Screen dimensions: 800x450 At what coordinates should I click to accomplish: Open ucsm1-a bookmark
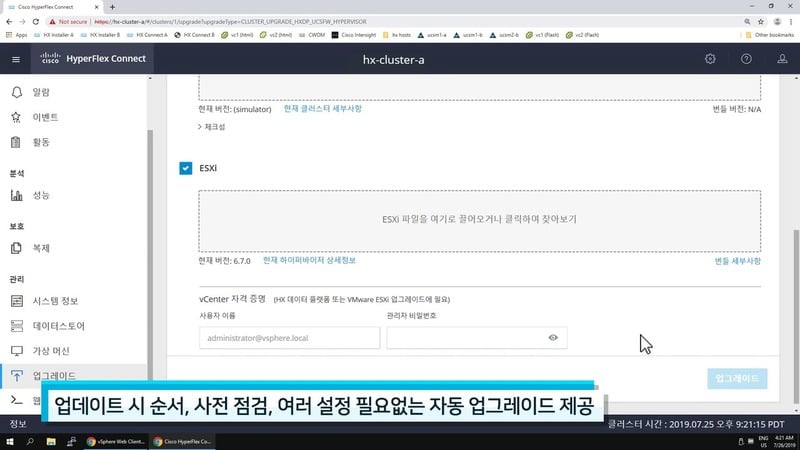(432, 35)
